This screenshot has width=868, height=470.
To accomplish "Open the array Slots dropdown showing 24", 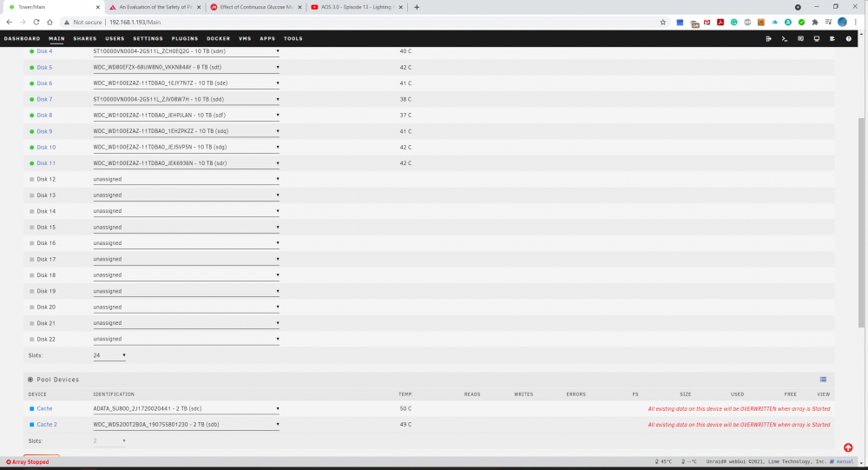I will pyautogui.click(x=109, y=355).
